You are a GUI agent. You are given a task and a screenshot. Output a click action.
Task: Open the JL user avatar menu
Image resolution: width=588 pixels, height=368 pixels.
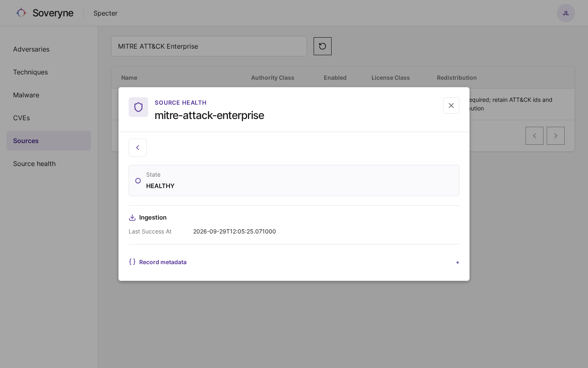coord(566,13)
